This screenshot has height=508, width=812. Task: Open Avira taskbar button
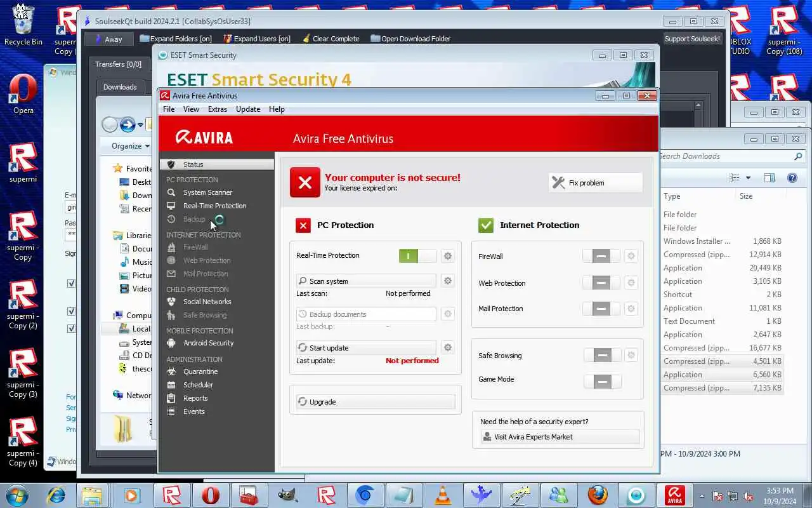coord(675,495)
